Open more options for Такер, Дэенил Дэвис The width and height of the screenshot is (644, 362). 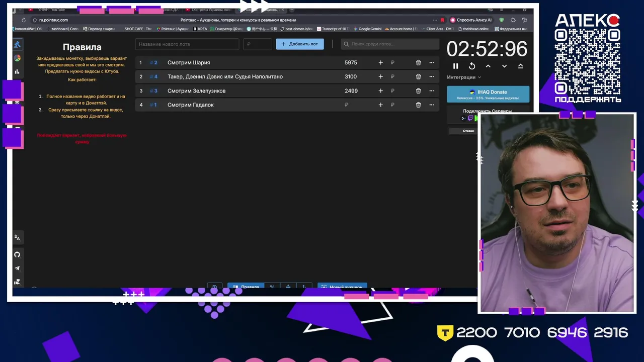click(431, 77)
